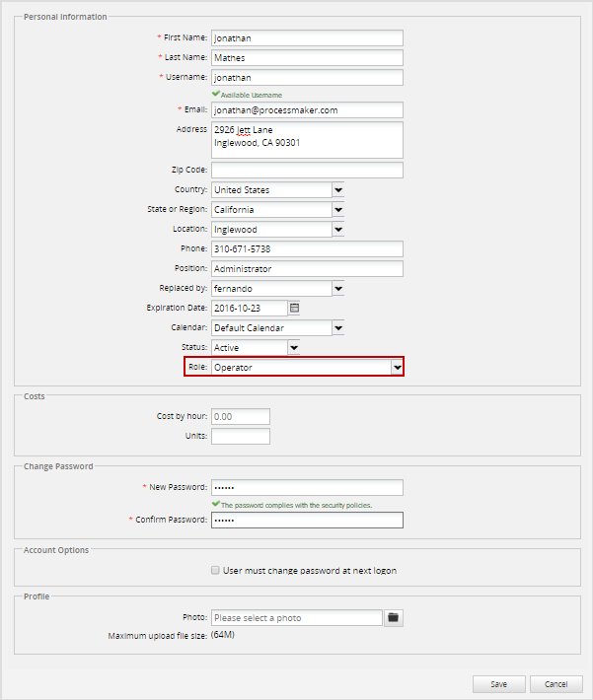593x700 pixels.
Task: Click the Address text area
Action: pos(307,140)
